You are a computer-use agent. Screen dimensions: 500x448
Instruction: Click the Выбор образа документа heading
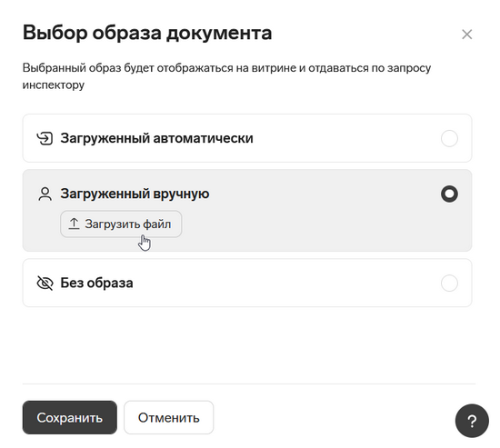click(147, 33)
